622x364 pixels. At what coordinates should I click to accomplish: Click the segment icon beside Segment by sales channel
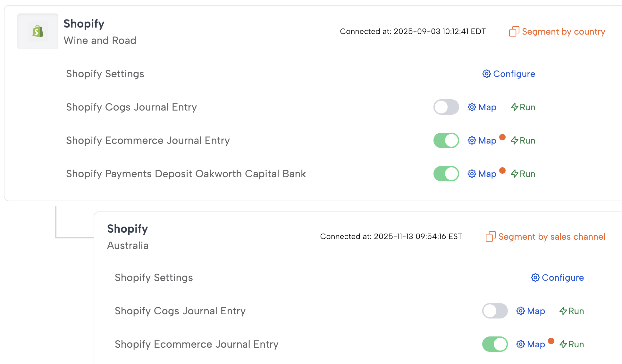click(491, 236)
